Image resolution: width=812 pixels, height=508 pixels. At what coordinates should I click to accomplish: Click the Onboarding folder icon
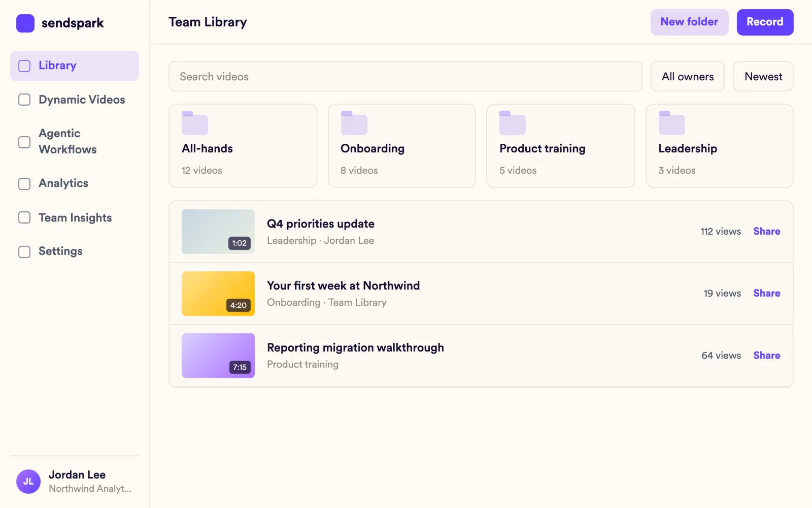point(354,123)
